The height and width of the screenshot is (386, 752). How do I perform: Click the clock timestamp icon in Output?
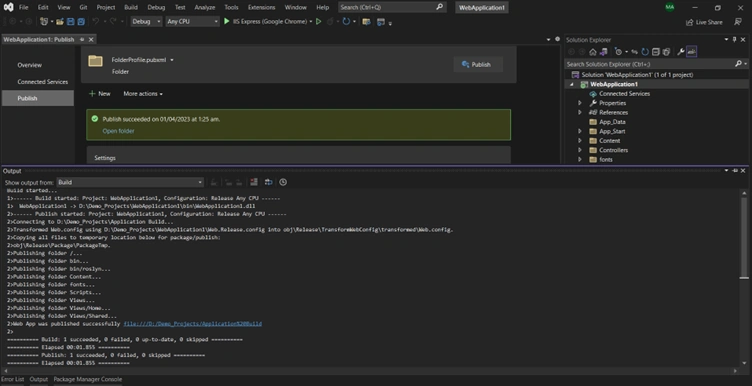[x=283, y=182]
